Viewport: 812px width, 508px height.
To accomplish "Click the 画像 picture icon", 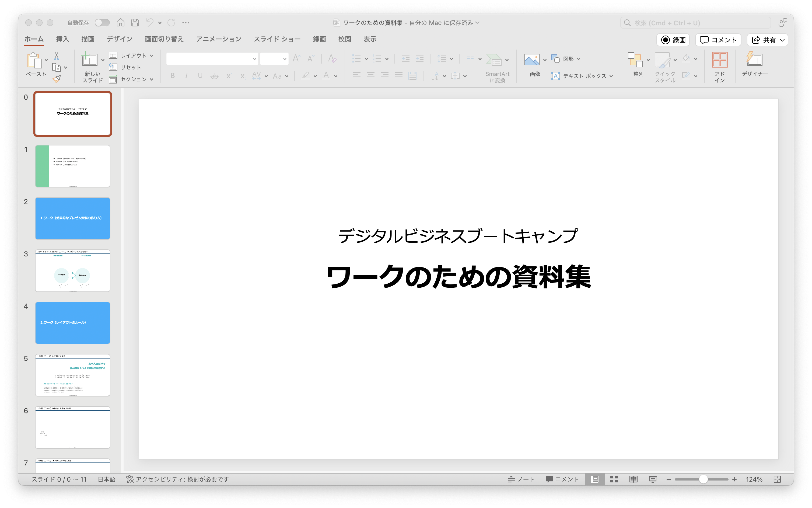I will tap(532, 60).
